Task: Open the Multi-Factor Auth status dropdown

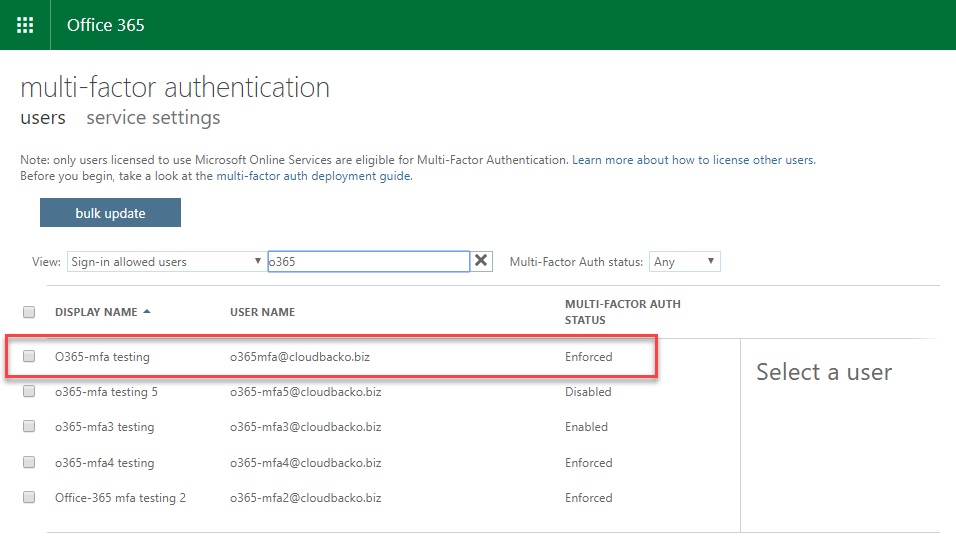Action: (684, 261)
